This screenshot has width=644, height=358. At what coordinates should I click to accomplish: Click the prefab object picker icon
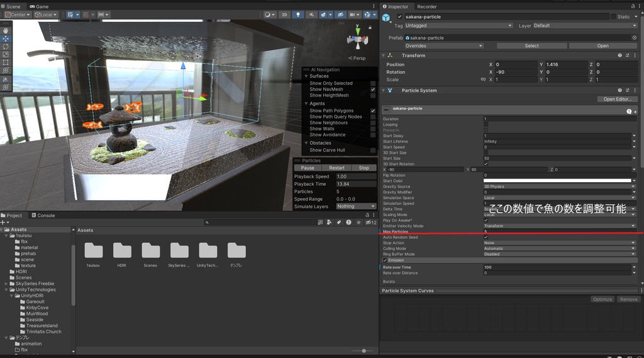tap(635, 38)
